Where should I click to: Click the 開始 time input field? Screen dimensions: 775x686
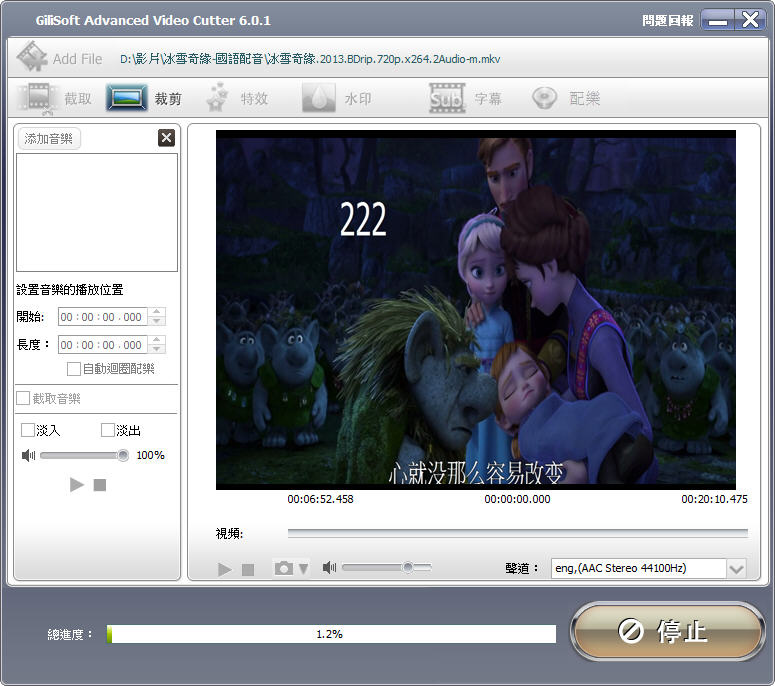(103, 317)
